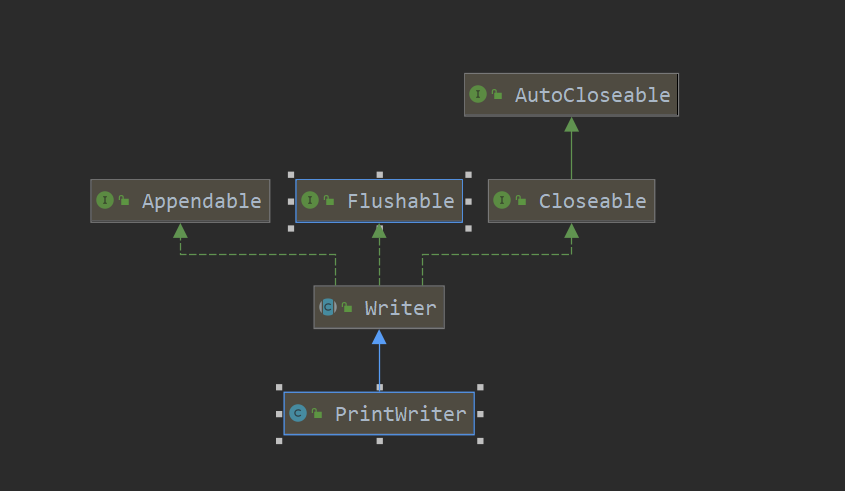Click the public lock icon on AutoCloseable

497,95
